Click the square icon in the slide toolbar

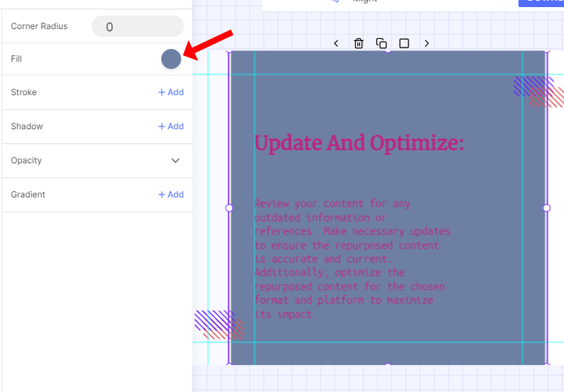click(404, 43)
